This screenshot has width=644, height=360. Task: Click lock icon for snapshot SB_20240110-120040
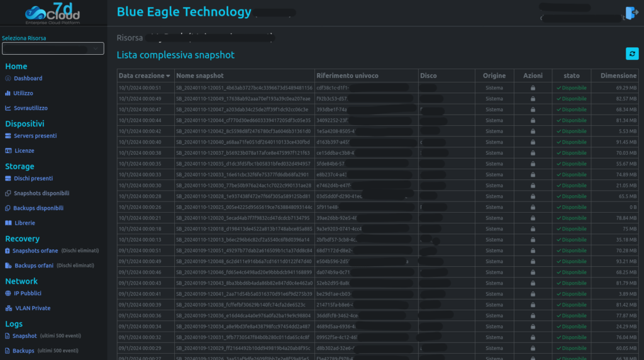click(533, 142)
